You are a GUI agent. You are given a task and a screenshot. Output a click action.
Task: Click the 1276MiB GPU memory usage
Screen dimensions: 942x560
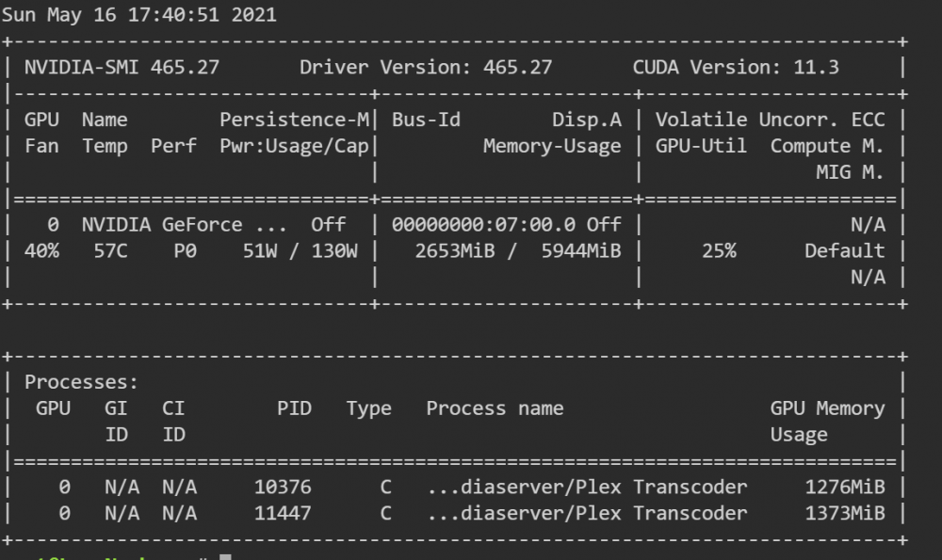(x=845, y=487)
